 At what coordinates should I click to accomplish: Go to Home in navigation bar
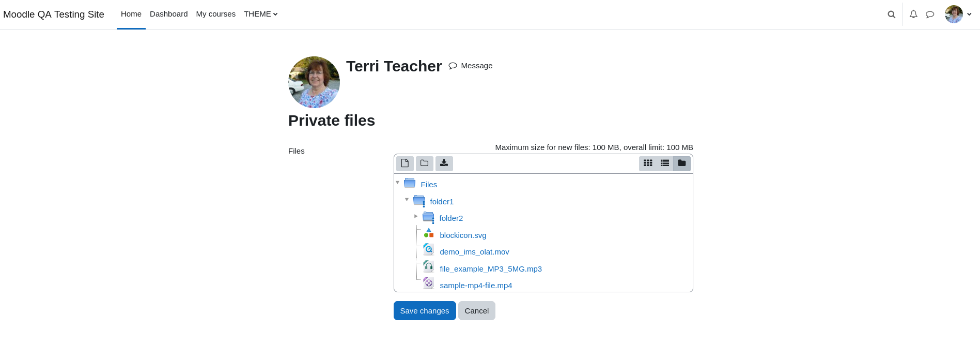point(131,14)
